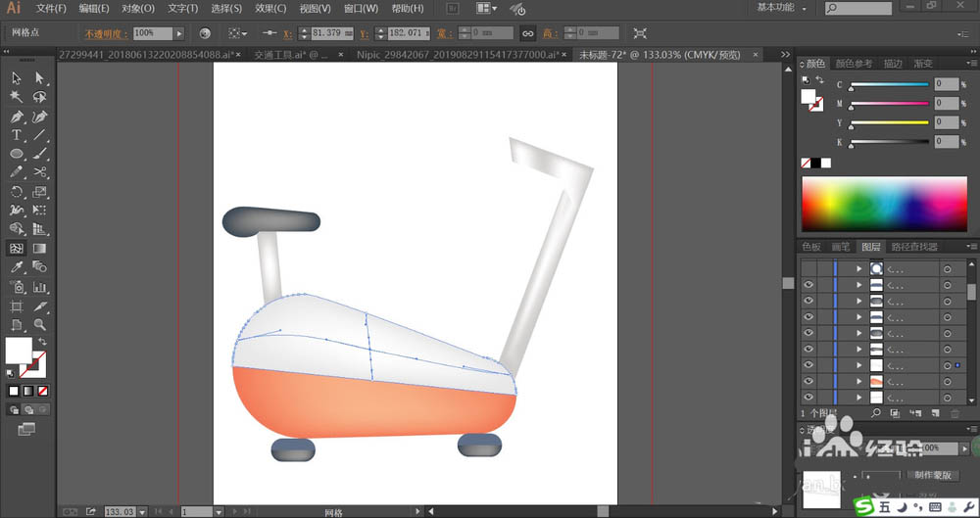The width and height of the screenshot is (980, 518).
Task: Click the Go to Bridge icon
Action: pos(453,9)
